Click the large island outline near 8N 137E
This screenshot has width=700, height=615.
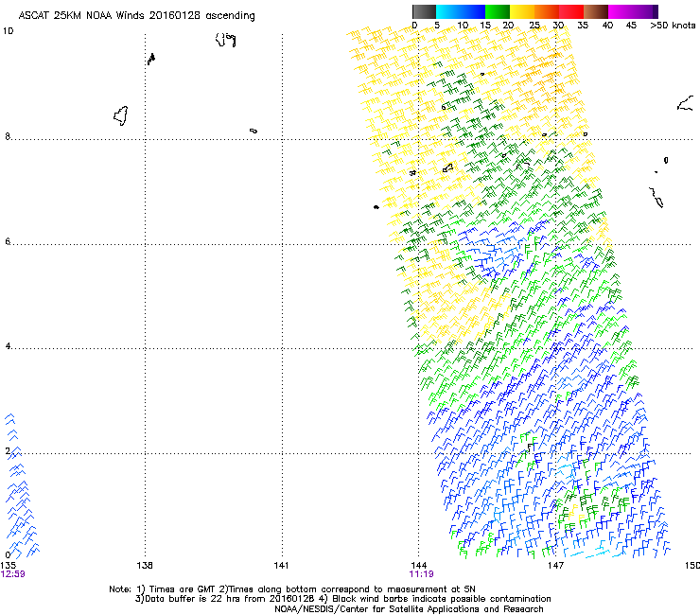(120, 115)
